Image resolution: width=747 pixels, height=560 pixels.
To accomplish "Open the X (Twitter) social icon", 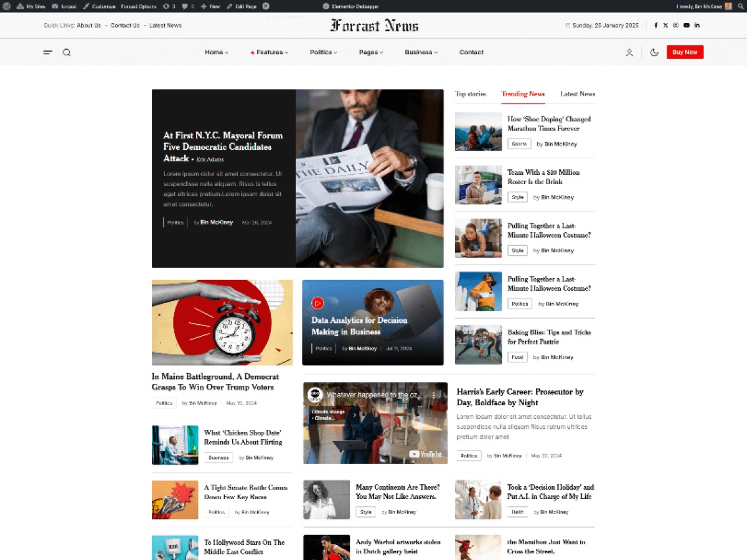I will point(665,26).
